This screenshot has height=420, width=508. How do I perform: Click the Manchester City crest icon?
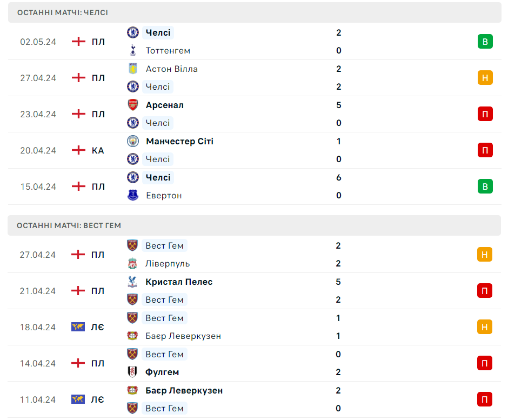[x=133, y=141]
